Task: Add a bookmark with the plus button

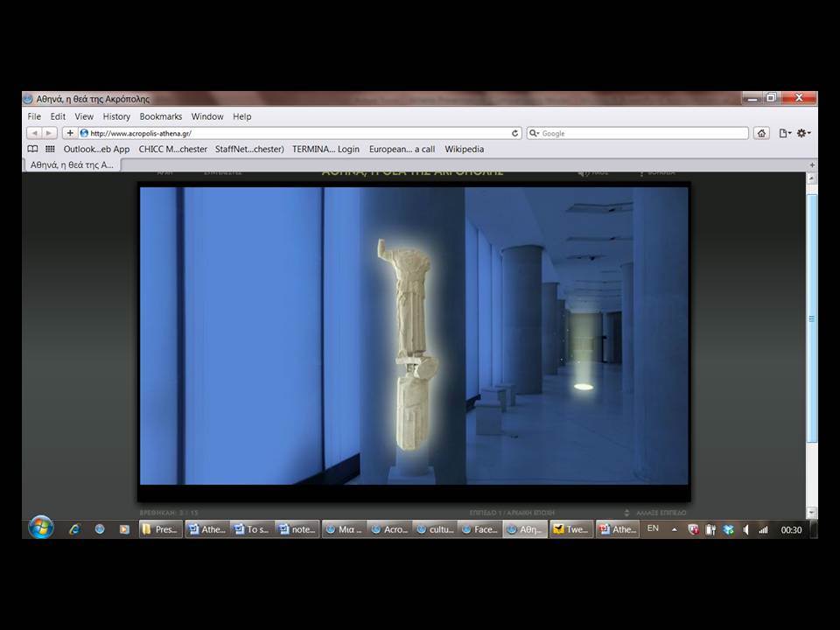Action: point(70,133)
